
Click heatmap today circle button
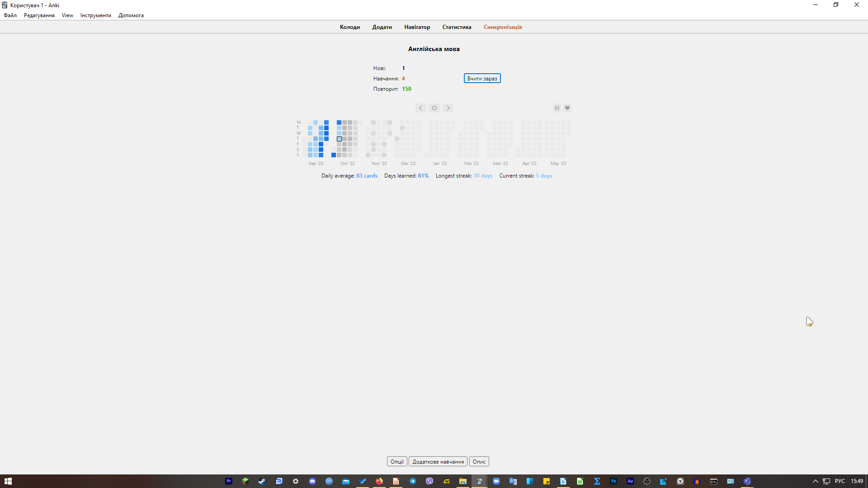click(434, 108)
